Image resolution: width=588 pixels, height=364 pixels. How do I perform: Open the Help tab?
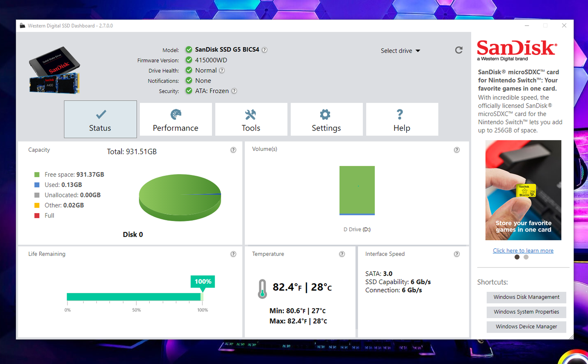point(402,119)
